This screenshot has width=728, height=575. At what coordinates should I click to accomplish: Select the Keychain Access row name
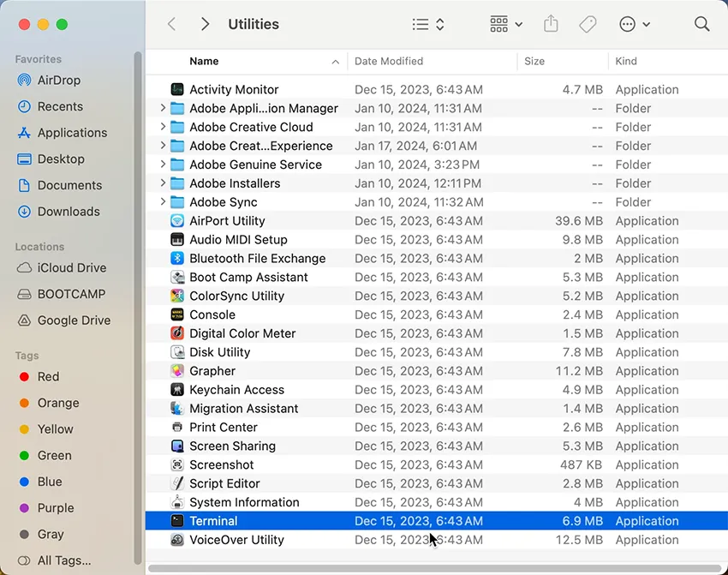[236, 390]
